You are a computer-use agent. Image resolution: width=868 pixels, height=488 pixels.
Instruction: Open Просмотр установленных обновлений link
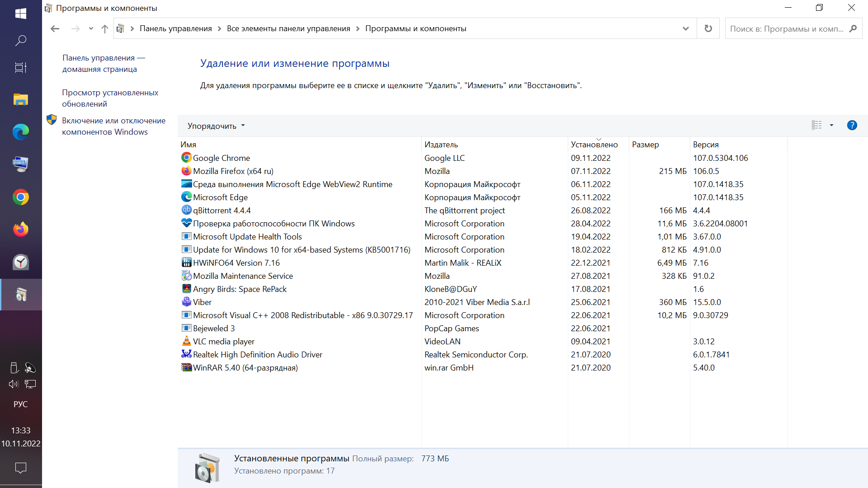(x=110, y=98)
